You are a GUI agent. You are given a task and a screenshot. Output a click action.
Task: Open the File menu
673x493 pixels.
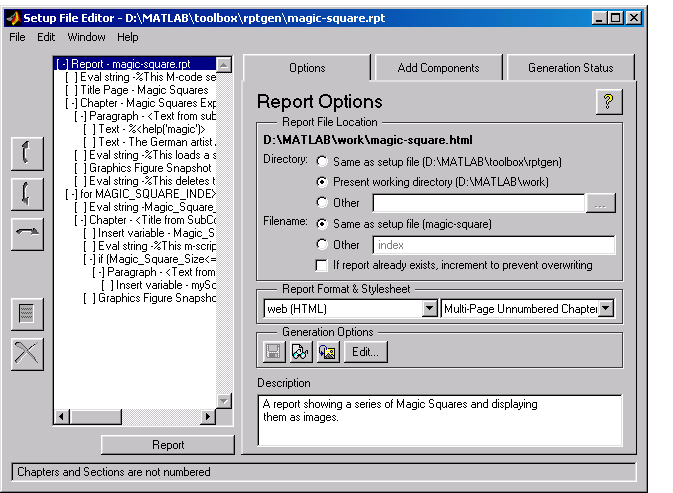pos(17,37)
